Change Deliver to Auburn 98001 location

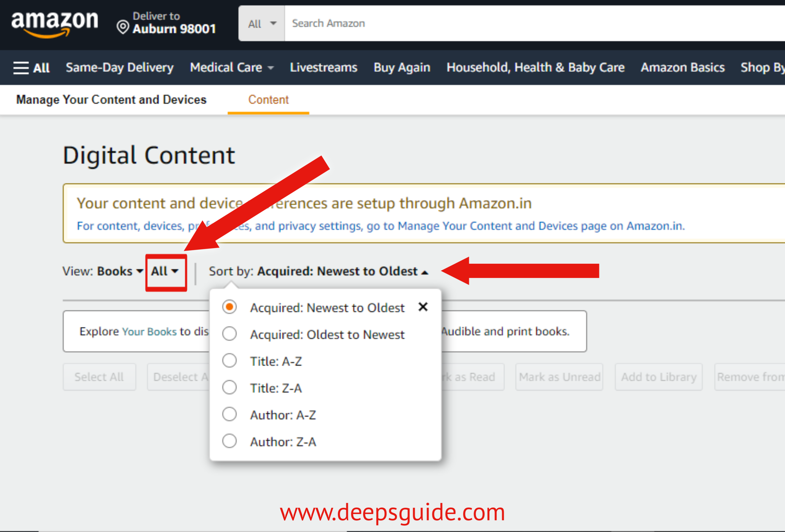point(166,23)
